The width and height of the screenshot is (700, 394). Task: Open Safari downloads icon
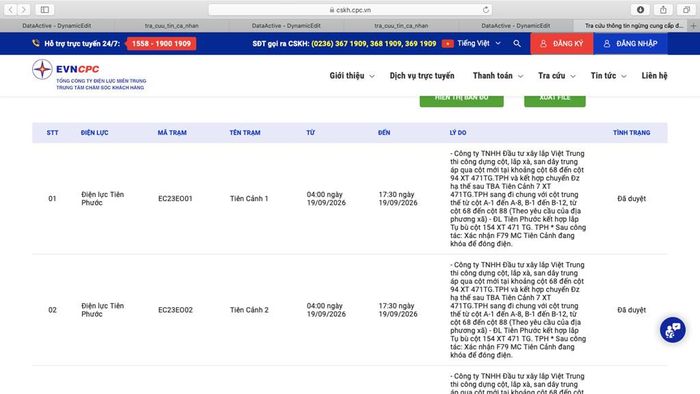640,10
